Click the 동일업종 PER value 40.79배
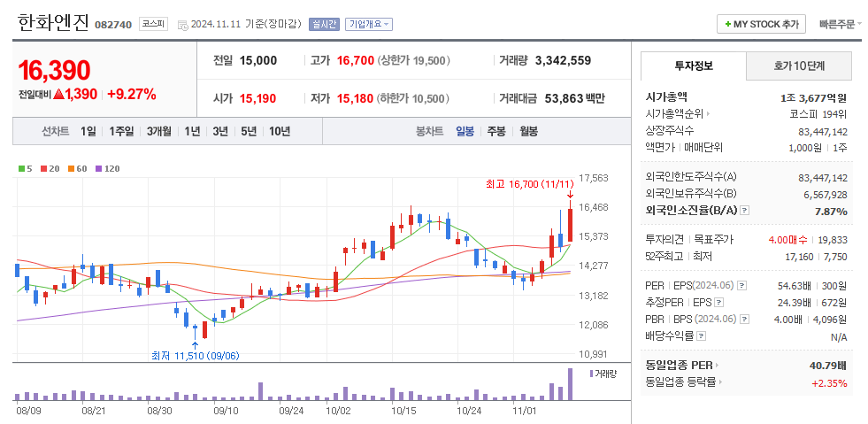Image resolution: width=868 pixels, height=424 pixels. (827, 366)
